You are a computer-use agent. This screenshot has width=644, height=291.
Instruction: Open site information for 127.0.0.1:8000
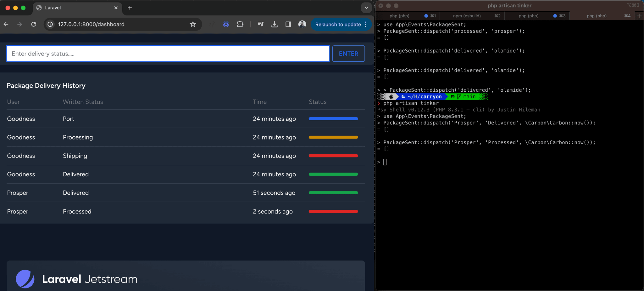50,24
